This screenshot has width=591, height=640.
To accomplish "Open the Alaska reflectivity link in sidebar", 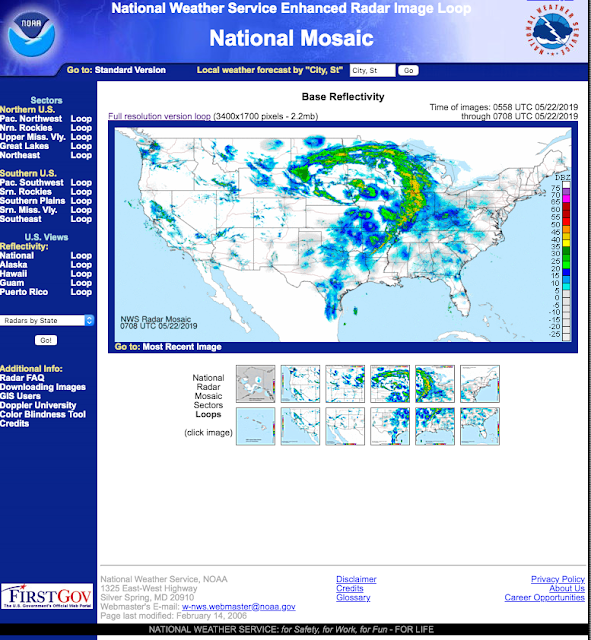I will pos(13,264).
